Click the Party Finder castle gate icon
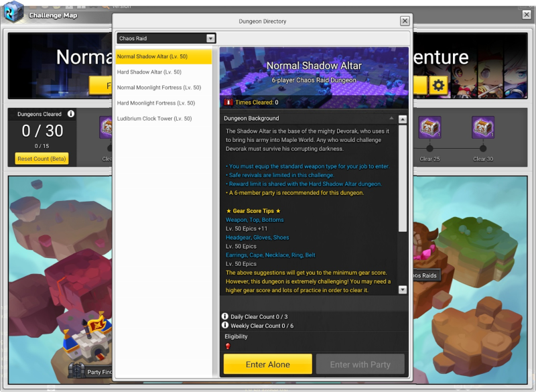536x392 pixels. (x=76, y=371)
